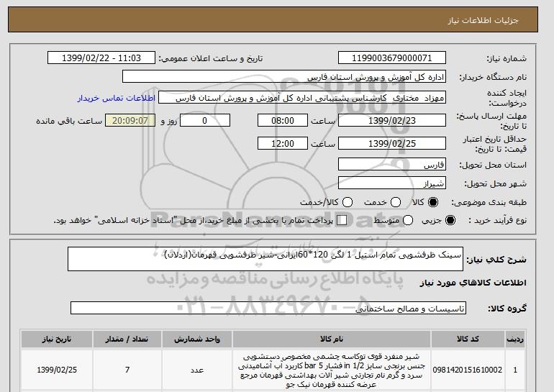Click the واحد شمارش column header

[x=197, y=339]
